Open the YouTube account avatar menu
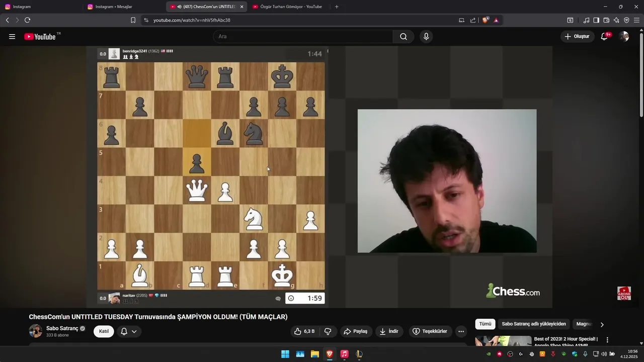 pyautogui.click(x=624, y=36)
